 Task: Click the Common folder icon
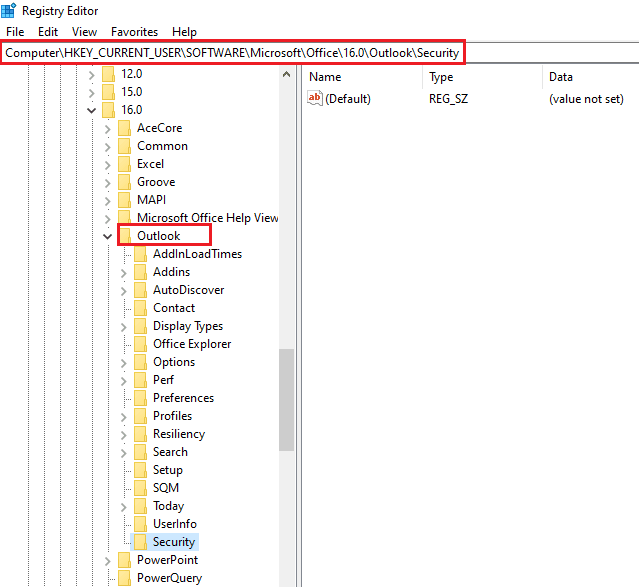coord(124,146)
